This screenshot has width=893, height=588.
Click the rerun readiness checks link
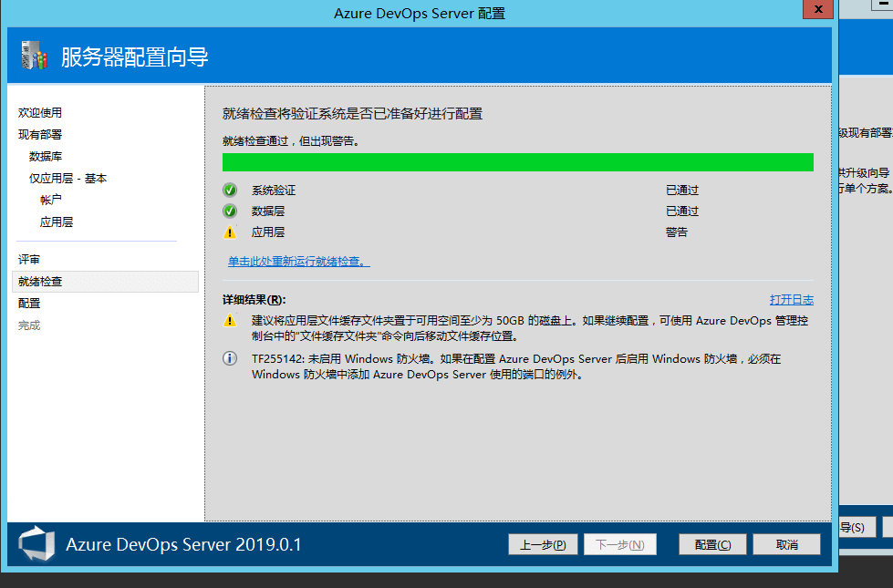pos(298,262)
